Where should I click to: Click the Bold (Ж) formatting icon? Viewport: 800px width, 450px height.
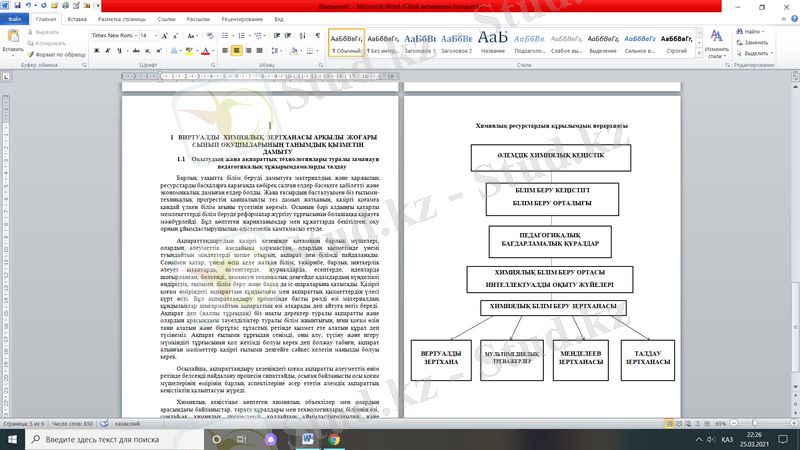coord(95,48)
